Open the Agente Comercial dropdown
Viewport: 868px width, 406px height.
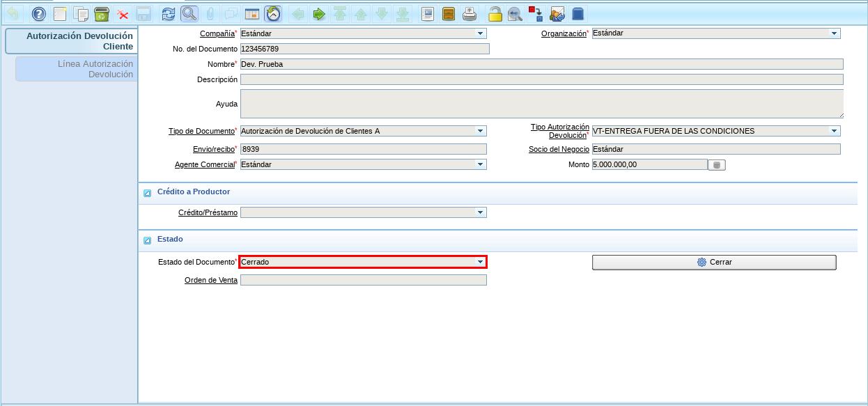(480, 164)
